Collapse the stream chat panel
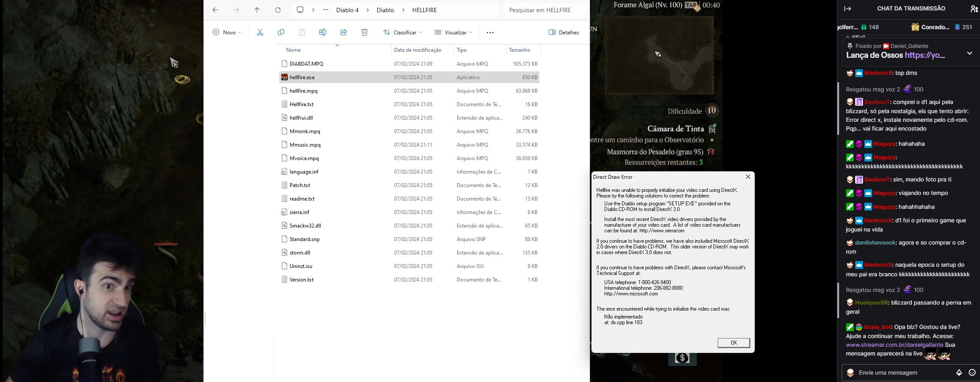 tap(848, 8)
